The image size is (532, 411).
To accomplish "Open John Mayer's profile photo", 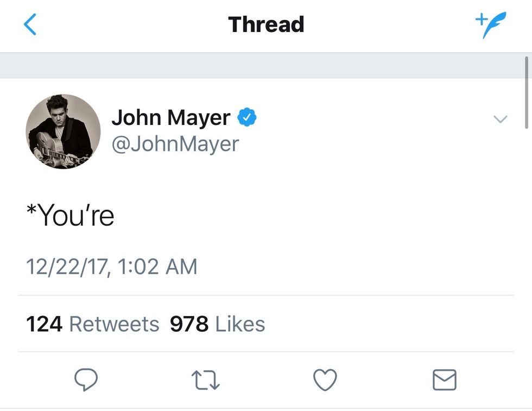I will click(63, 131).
